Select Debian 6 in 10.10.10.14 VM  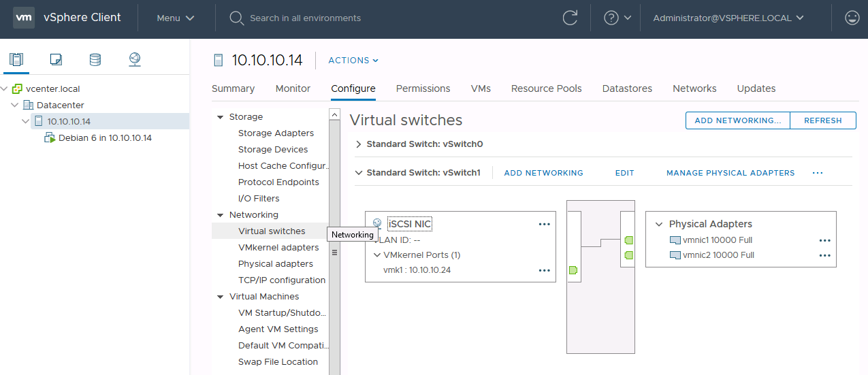[x=105, y=138]
